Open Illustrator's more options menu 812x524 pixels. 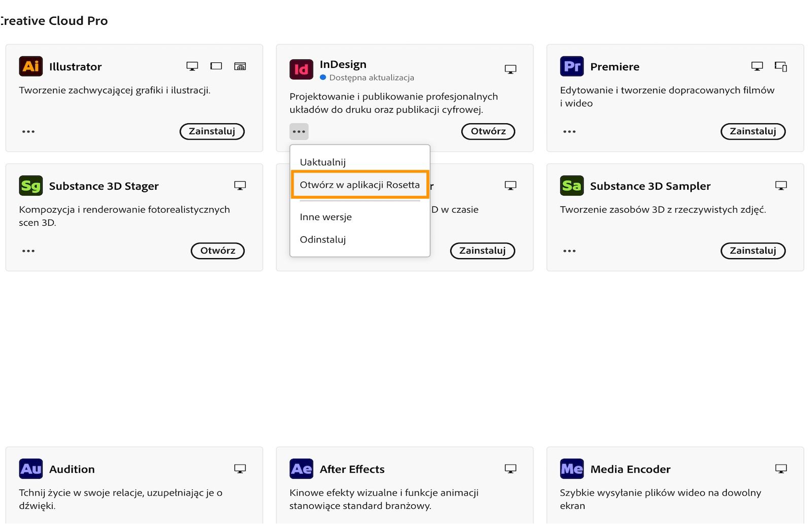pos(28,131)
